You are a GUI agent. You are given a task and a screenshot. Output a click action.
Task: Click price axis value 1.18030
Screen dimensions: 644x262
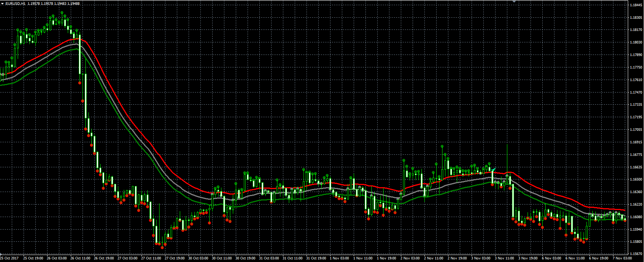pyautogui.click(x=636, y=42)
